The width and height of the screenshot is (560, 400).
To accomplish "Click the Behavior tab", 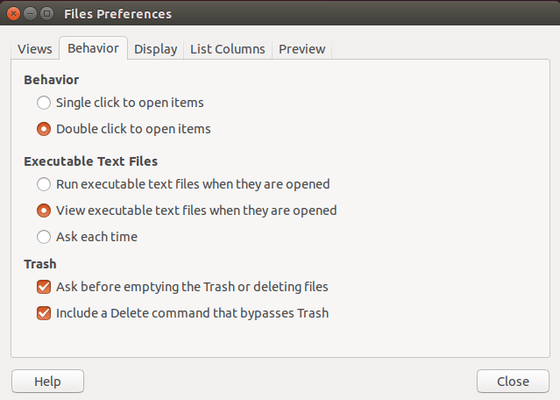I will click(93, 48).
